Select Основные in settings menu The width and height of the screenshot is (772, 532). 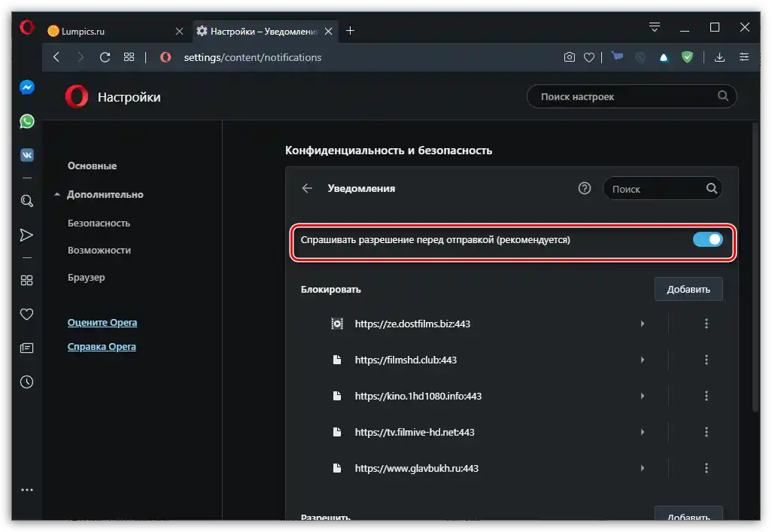[x=92, y=166]
